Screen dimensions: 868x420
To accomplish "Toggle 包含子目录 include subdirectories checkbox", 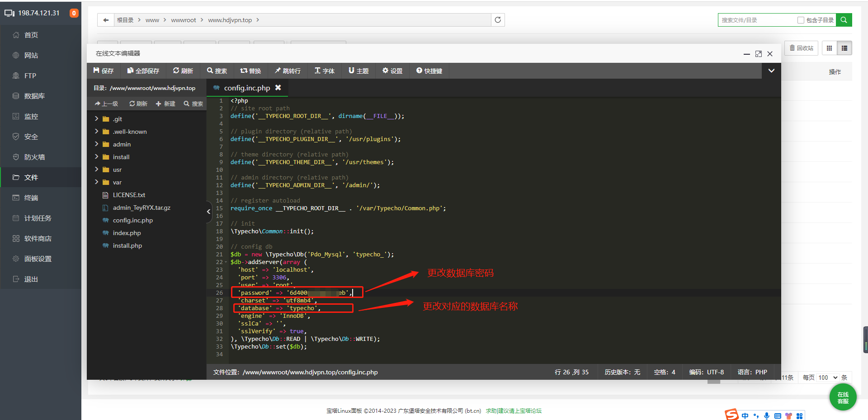I will click(x=801, y=20).
